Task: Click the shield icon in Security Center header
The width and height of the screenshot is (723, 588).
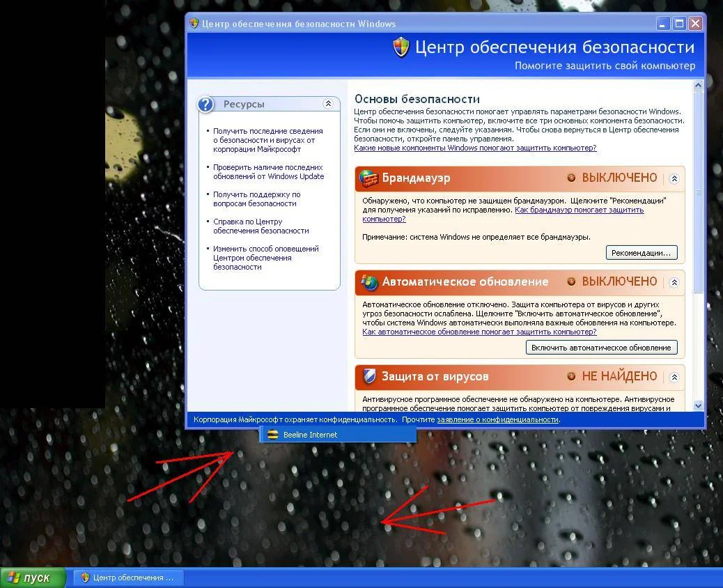Action: click(x=401, y=47)
